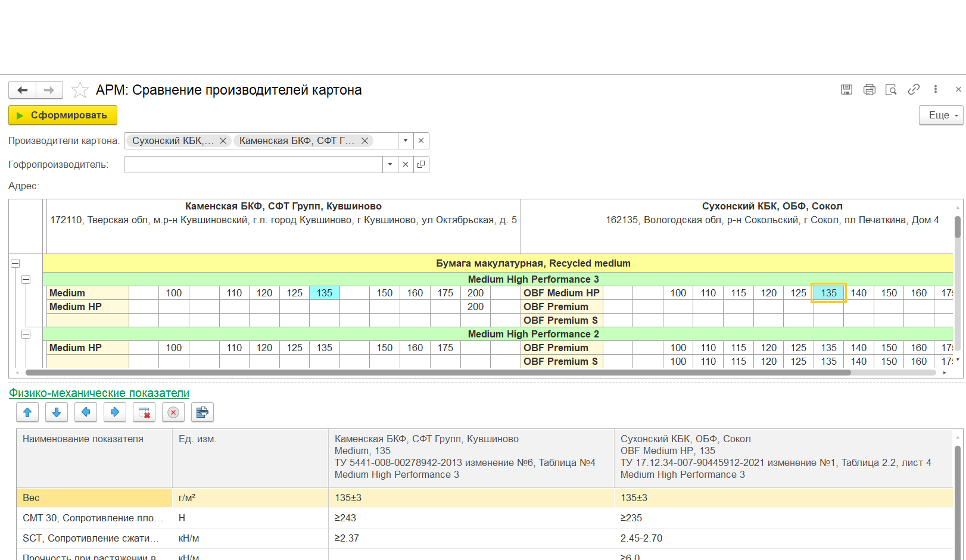
Task: Move the row up with the up arrow
Action: [x=27, y=412]
